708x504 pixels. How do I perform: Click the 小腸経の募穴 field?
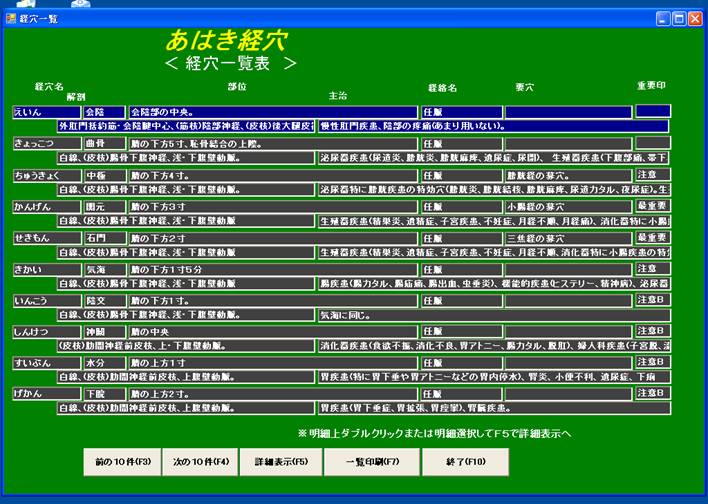tap(568, 206)
